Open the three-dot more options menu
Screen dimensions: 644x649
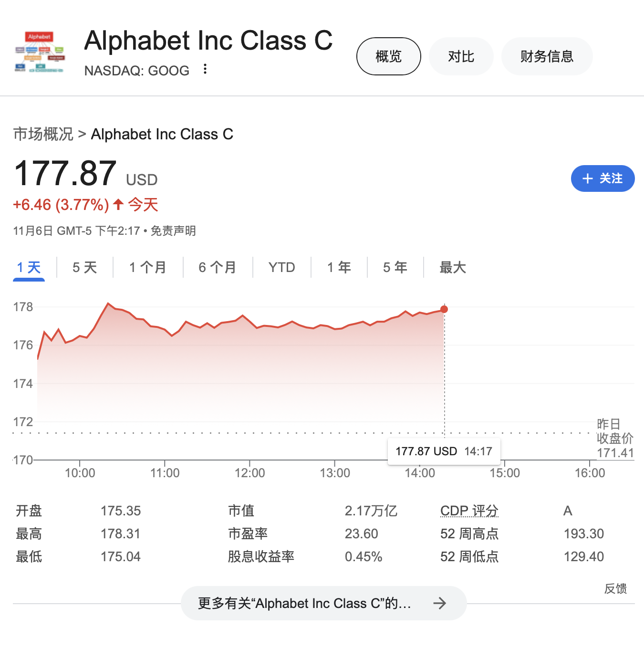click(x=205, y=69)
